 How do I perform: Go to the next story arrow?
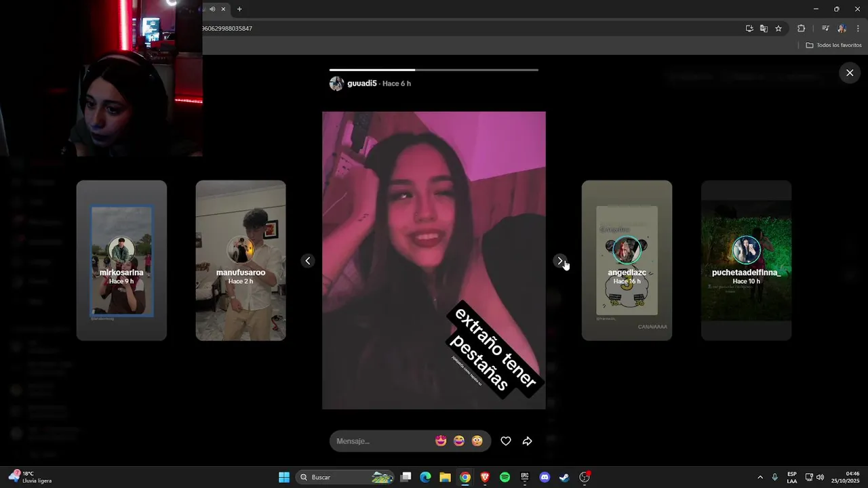[559, 261]
